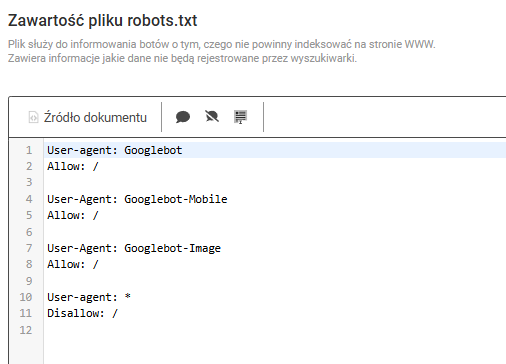Click heading "Zawartość pliku robots.txt"
Screen dimensions: 506x364
(103, 21)
